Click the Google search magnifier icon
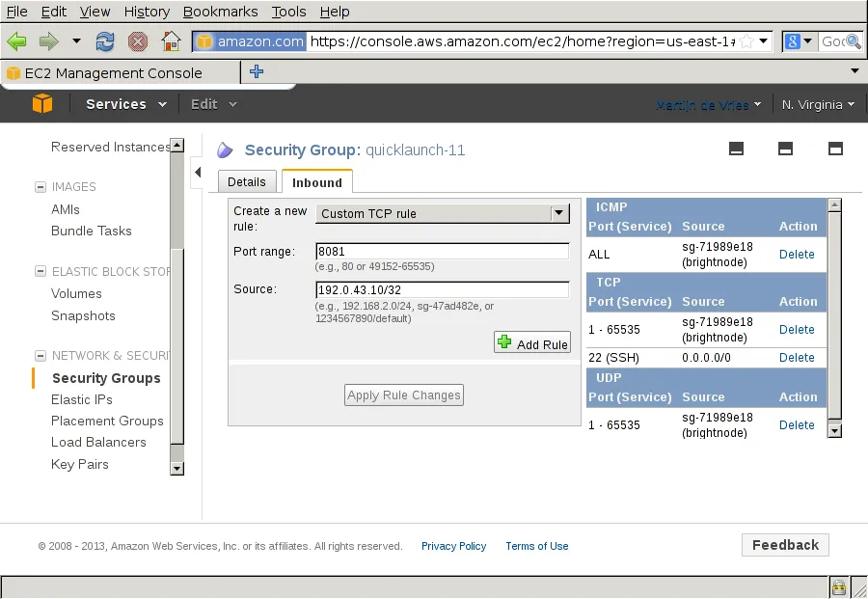Image resolution: width=868 pixels, height=599 pixels. coord(854,41)
